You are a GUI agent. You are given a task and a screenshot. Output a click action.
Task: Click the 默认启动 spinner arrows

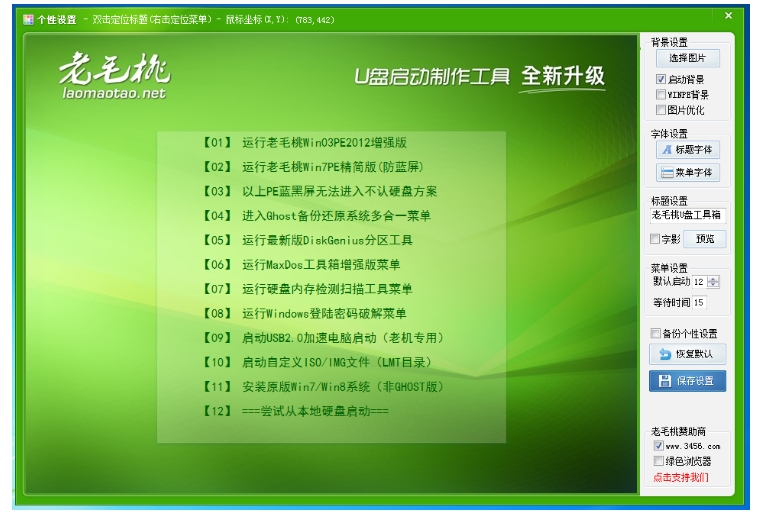pyautogui.click(x=713, y=282)
